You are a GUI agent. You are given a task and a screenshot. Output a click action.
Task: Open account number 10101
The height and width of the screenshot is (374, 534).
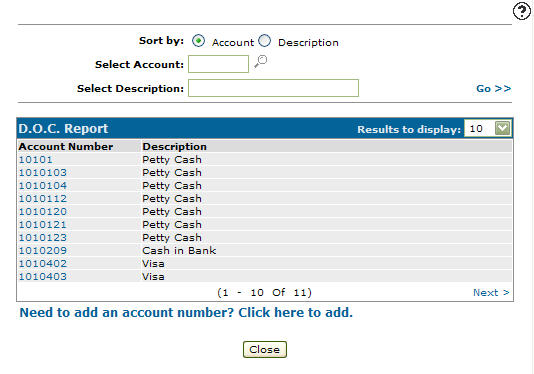tap(35, 160)
